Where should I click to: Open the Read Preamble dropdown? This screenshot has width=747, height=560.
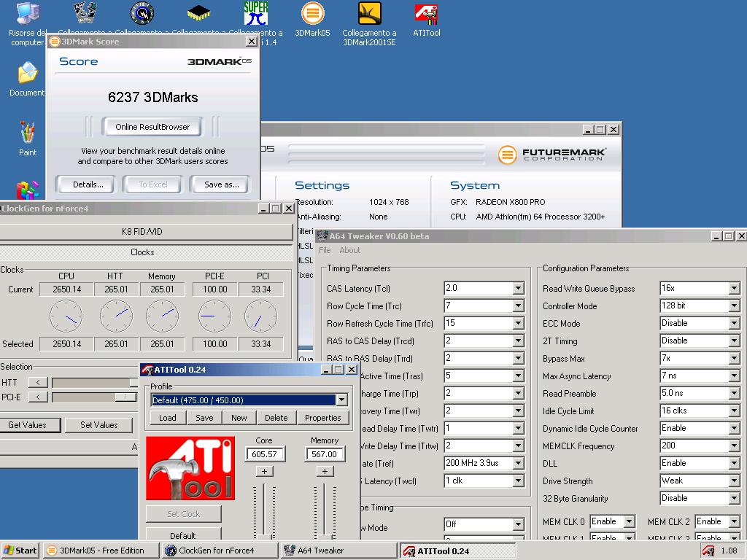pos(734,393)
